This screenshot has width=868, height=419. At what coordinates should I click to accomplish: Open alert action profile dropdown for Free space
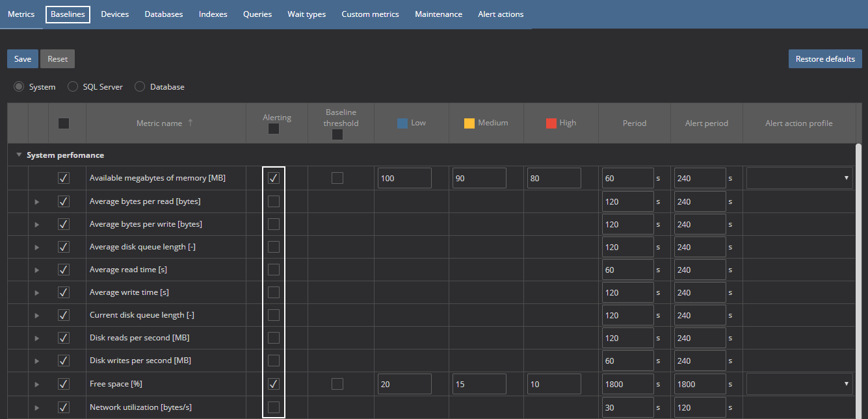[x=799, y=384]
